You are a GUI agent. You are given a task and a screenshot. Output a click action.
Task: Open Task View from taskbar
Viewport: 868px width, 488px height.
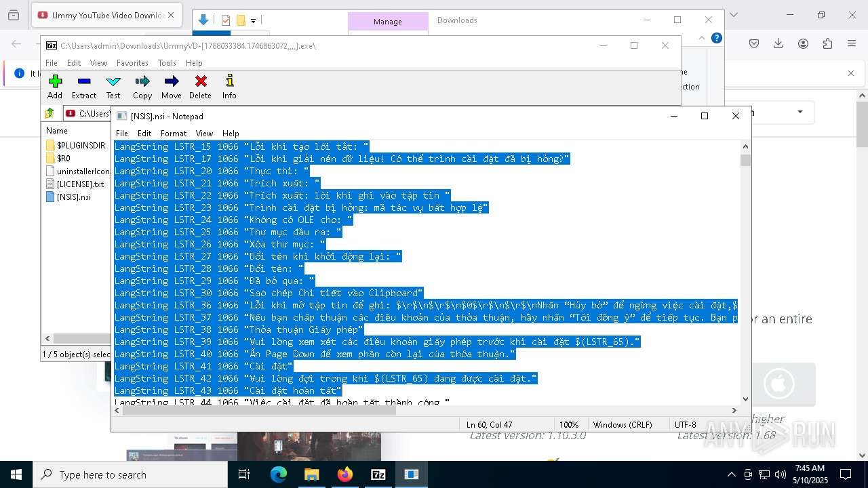pyautogui.click(x=244, y=474)
